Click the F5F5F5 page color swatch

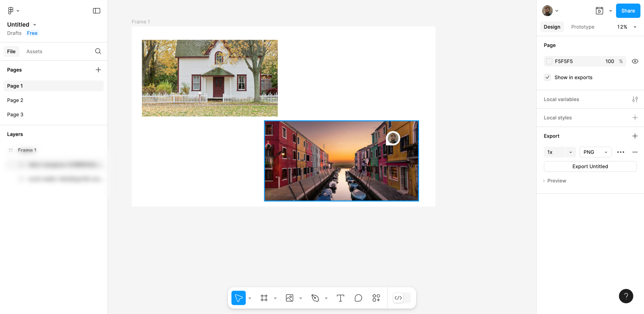coord(549,61)
